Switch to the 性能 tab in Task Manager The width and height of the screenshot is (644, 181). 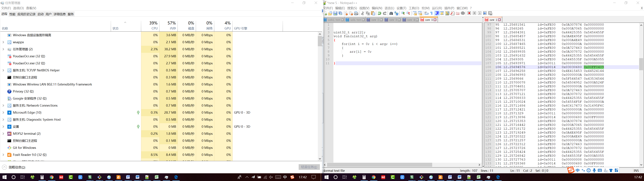point(13,14)
